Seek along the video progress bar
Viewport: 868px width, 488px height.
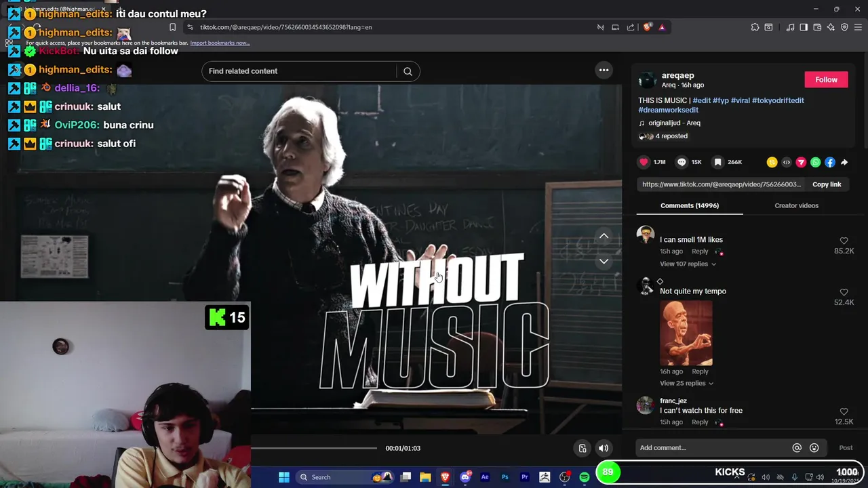314,448
